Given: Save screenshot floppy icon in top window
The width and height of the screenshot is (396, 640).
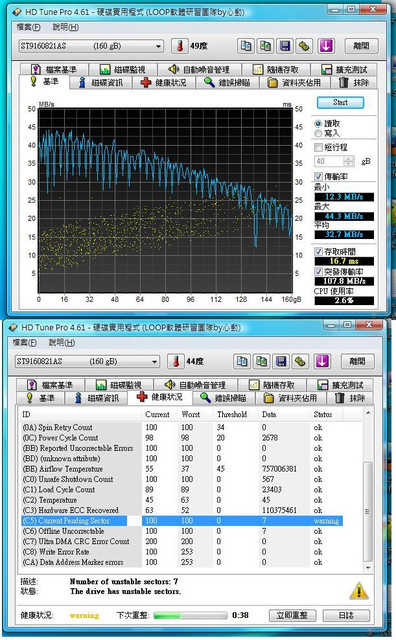Looking at the screenshot, I should (285, 46).
